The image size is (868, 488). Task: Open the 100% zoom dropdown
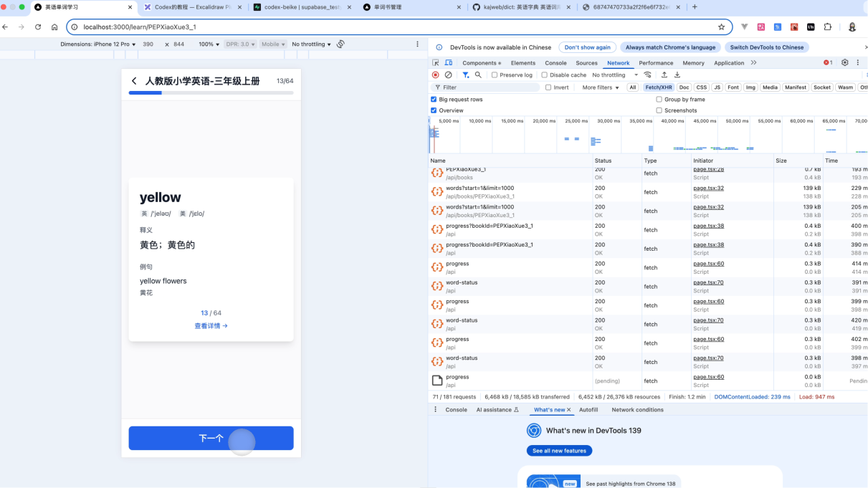coord(209,44)
